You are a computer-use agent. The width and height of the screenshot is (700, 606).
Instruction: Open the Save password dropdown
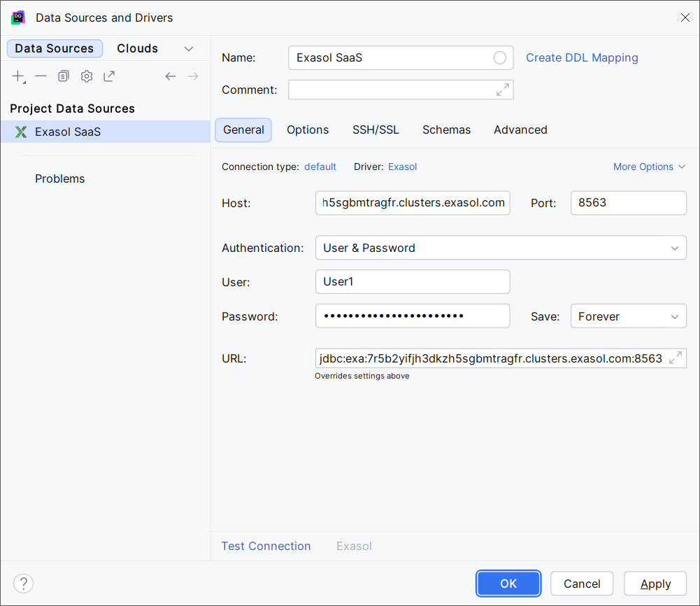[627, 316]
